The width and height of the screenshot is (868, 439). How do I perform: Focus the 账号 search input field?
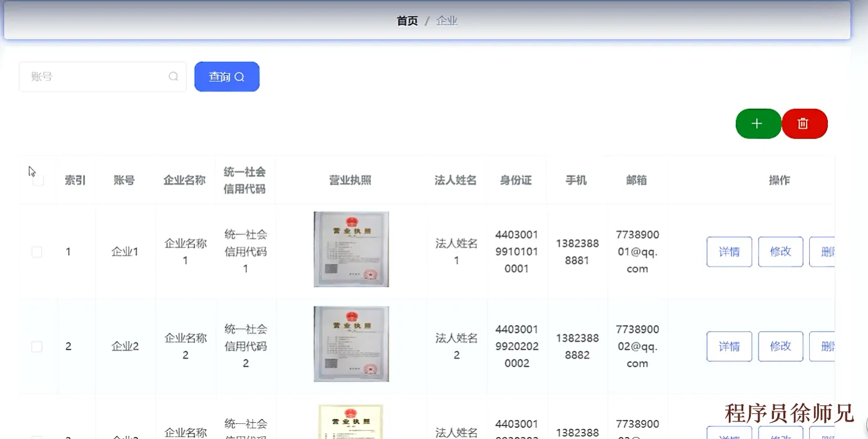coord(103,76)
